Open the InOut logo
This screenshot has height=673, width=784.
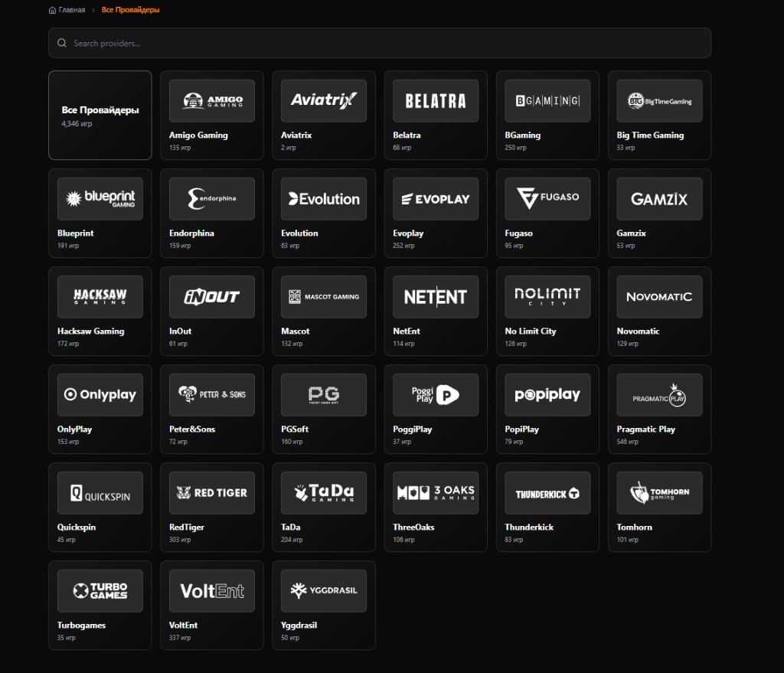point(212,296)
